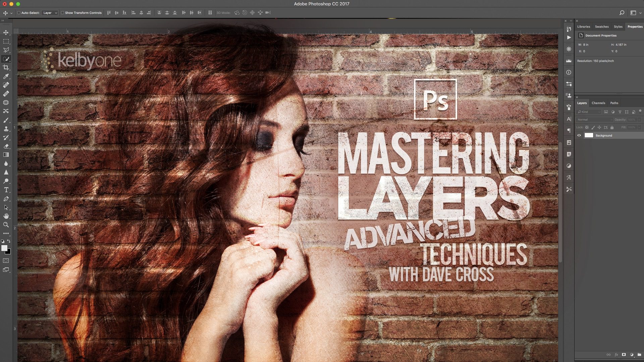This screenshot has height=362, width=644.
Task: Open the History panel icon
Action: [569, 29]
